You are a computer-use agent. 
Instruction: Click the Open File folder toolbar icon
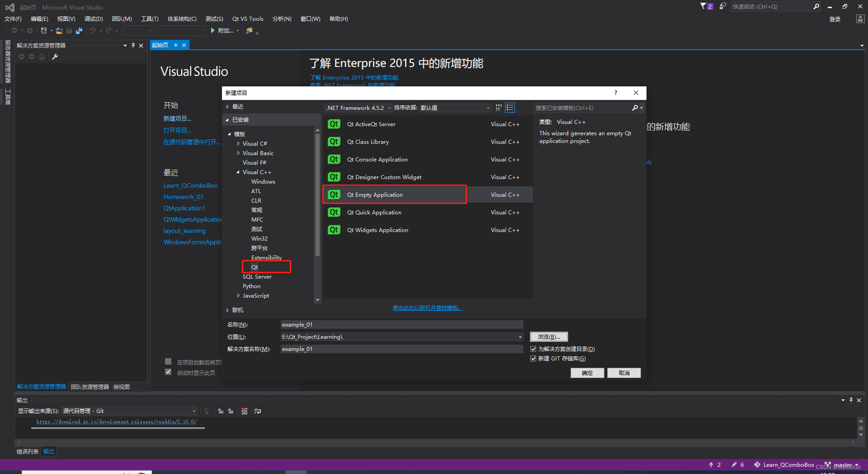[59, 30]
